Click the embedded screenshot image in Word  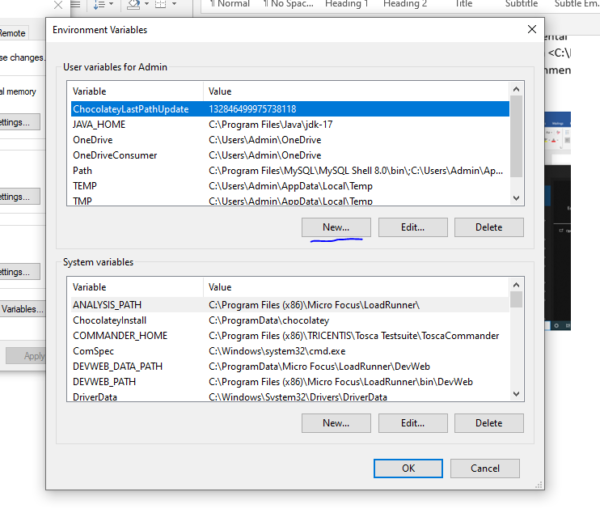pos(558,220)
